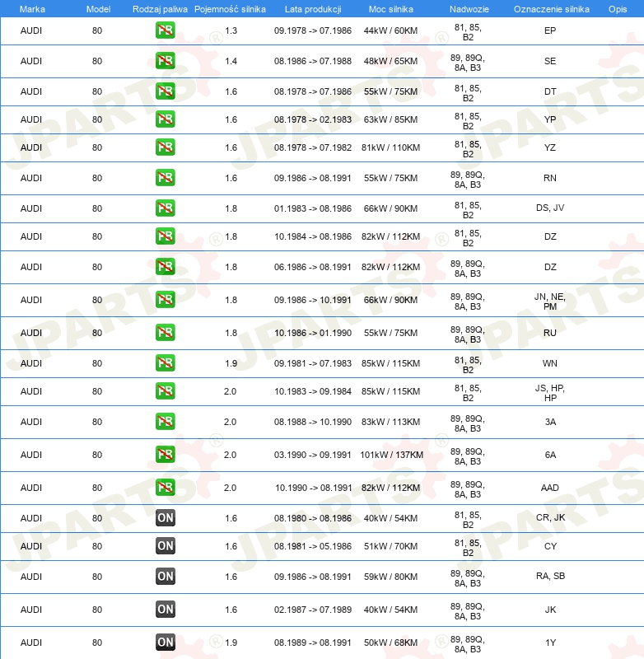Select the power value 81kW / 110KM
Viewport: 644px width, 659px height.
click(x=390, y=147)
